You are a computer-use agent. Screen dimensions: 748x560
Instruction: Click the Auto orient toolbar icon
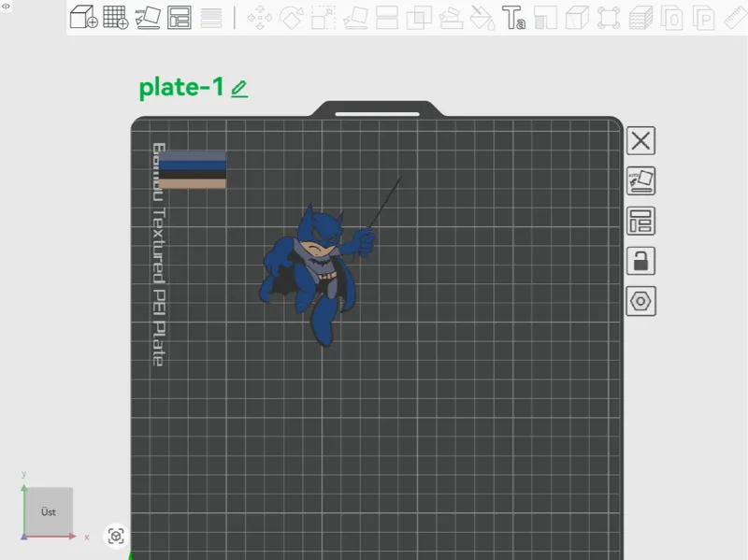pos(148,17)
